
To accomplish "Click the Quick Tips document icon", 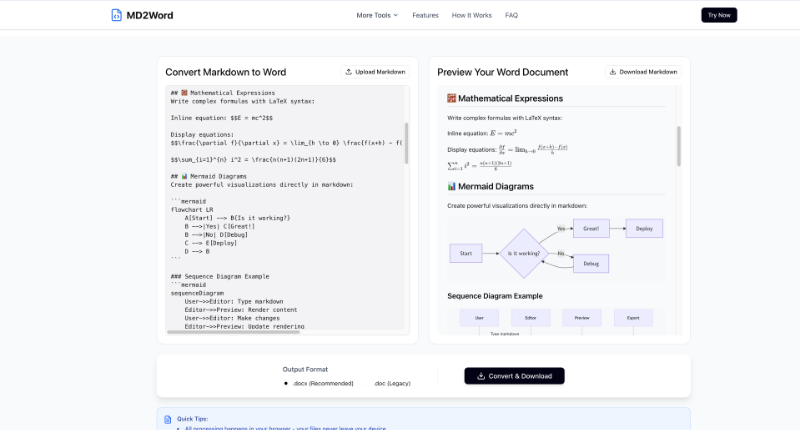I will [x=168, y=419].
